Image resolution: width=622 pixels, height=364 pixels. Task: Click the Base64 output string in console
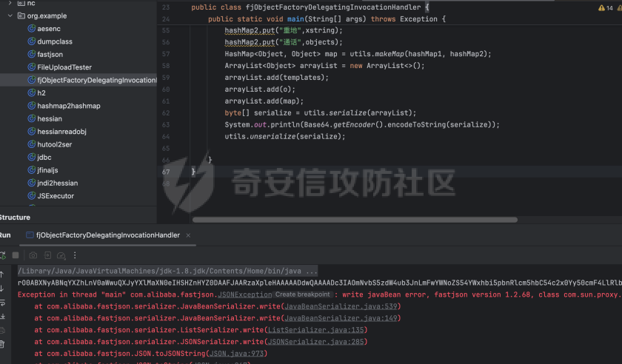coord(320,283)
